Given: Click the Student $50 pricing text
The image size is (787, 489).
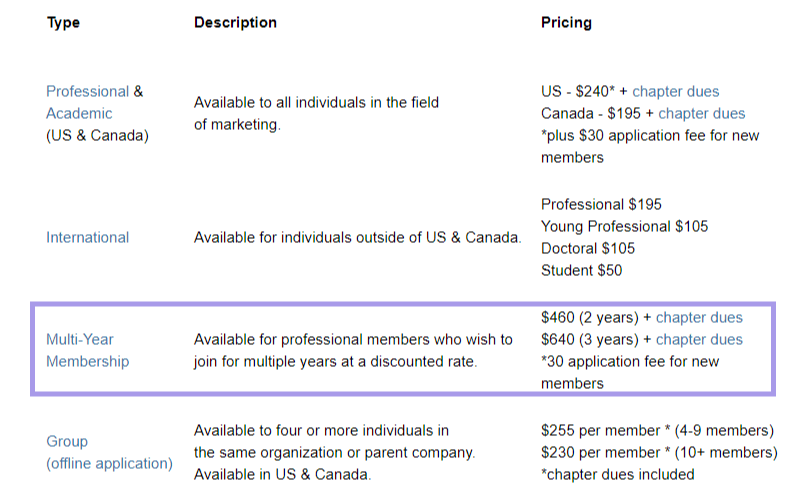Looking at the screenshot, I should [581, 271].
